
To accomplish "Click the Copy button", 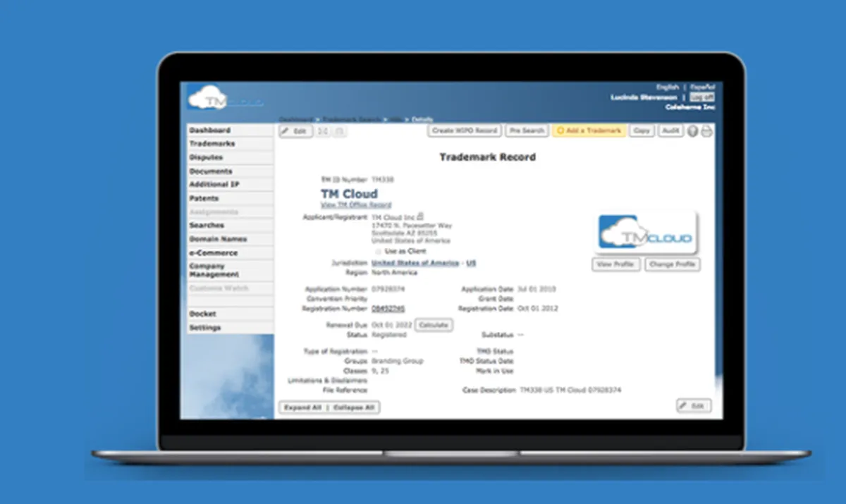I will click(x=642, y=131).
